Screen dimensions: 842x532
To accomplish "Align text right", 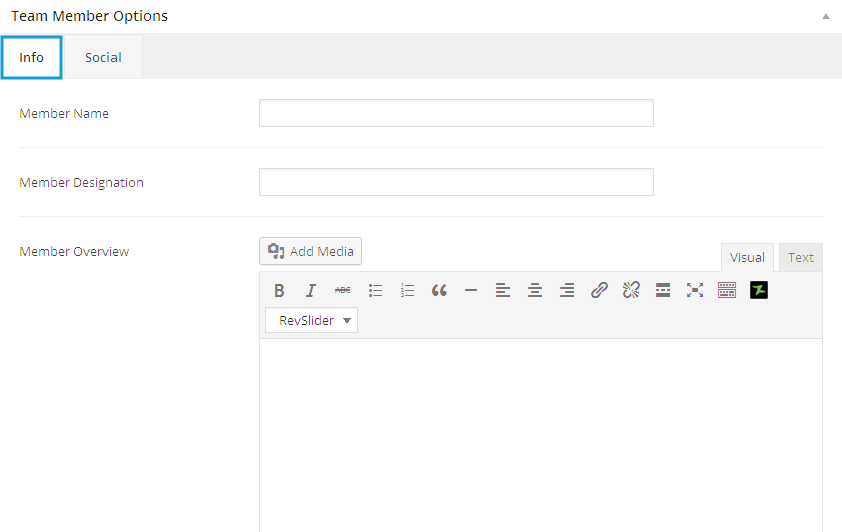I will (567, 291).
